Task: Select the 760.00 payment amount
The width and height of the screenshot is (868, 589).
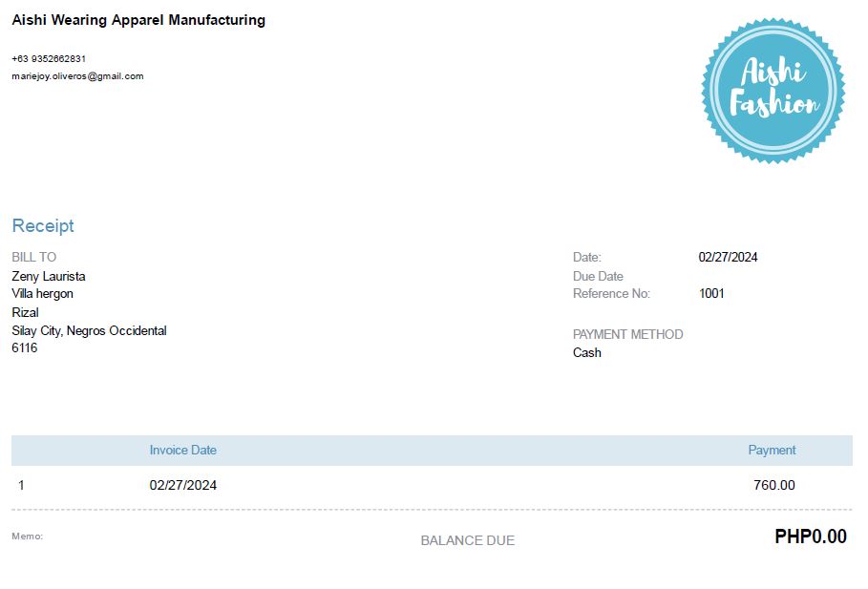Action: click(x=773, y=485)
